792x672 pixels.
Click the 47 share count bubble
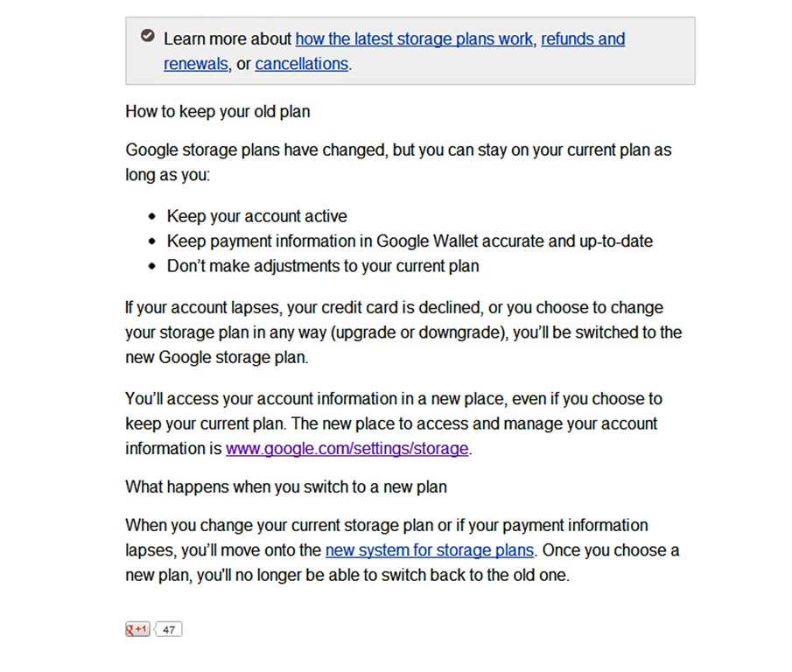(x=168, y=629)
